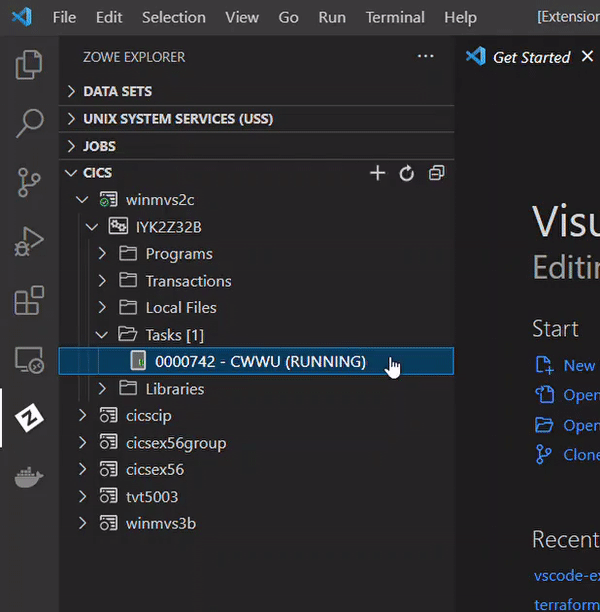Open the Run menu

pos(332,18)
